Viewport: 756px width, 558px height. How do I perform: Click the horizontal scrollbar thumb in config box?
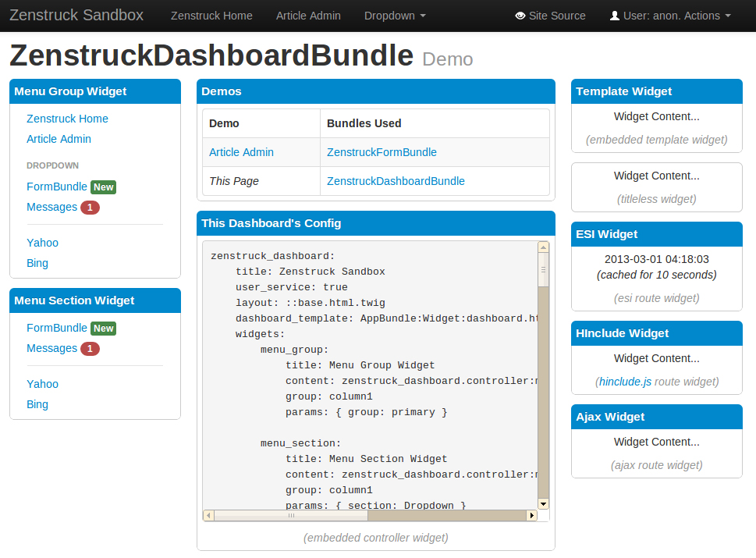pos(291,516)
